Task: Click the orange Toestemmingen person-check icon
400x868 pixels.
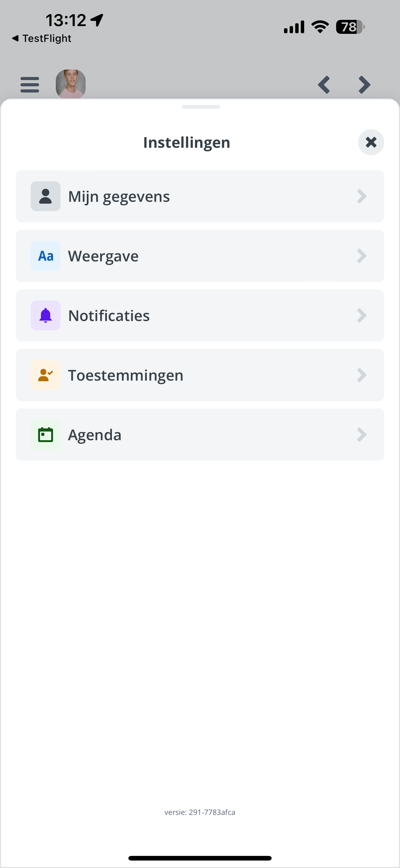Action: click(x=46, y=375)
